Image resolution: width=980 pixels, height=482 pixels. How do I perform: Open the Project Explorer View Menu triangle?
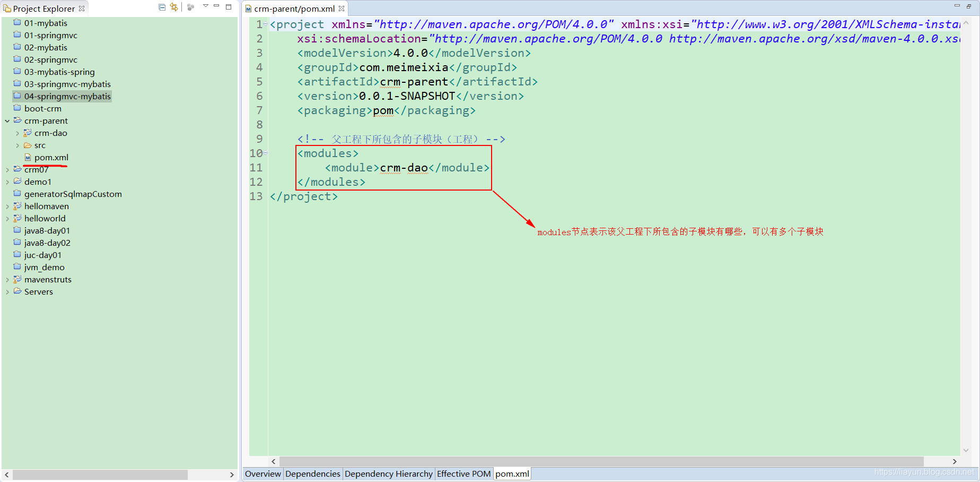pyautogui.click(x=206, y=6)
